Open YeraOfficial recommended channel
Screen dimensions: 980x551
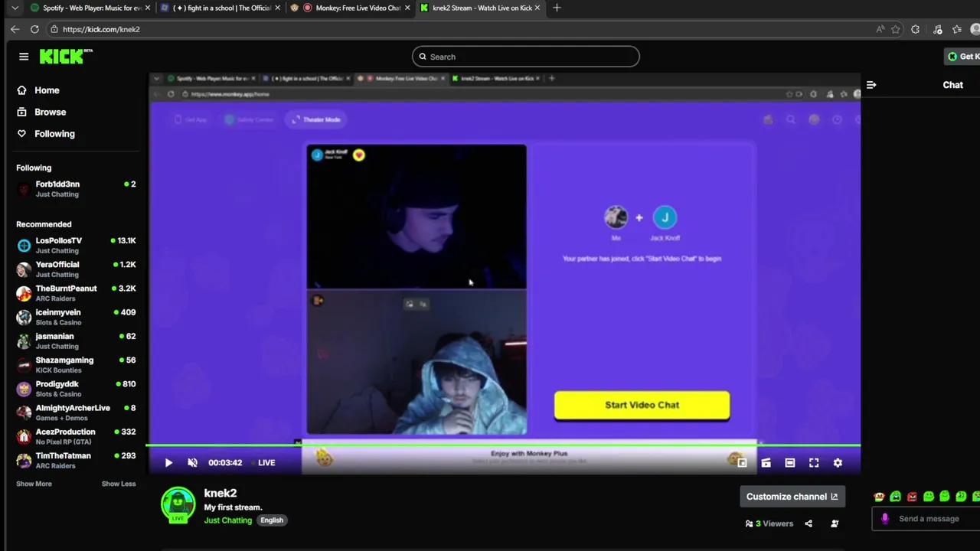pyautogui.click(x=76, y=269)
